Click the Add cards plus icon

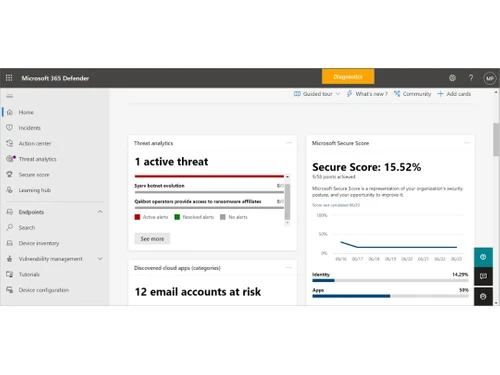tap(440, 94)
